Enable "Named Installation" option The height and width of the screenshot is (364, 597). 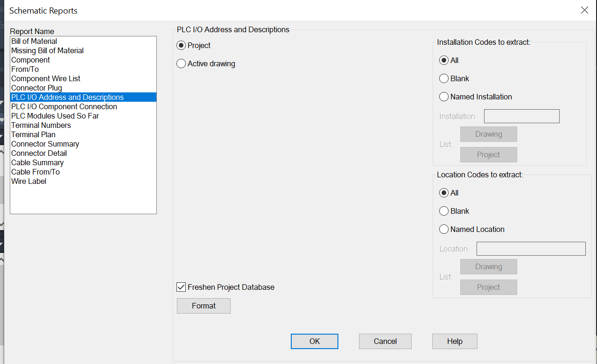[x=444, y=97]
